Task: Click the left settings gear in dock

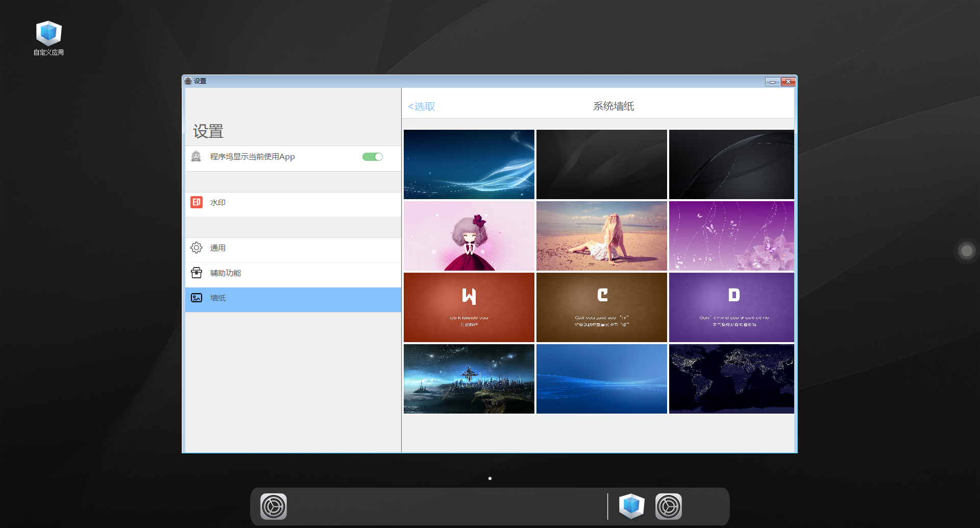Action: [x=274, y=507]
